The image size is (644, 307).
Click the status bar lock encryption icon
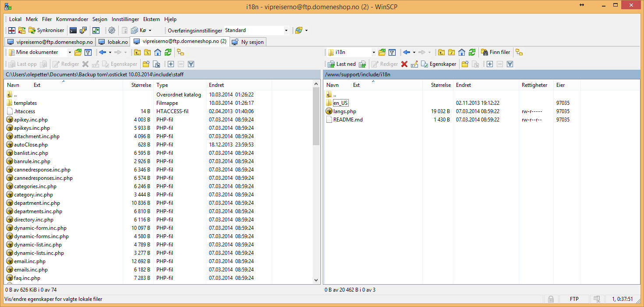pyautogui.click(x=551, y=299)
